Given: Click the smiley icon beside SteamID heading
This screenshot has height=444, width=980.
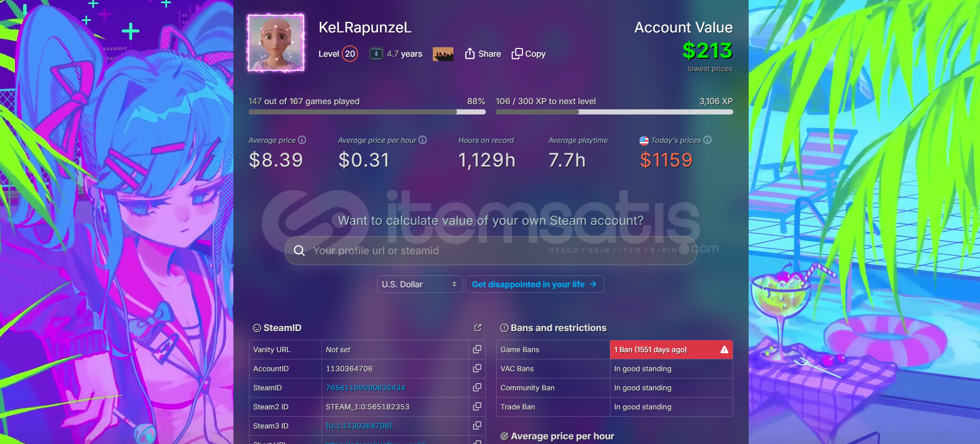Looking at the screenshot, I should pyautogui.click(x=257, y=328).
